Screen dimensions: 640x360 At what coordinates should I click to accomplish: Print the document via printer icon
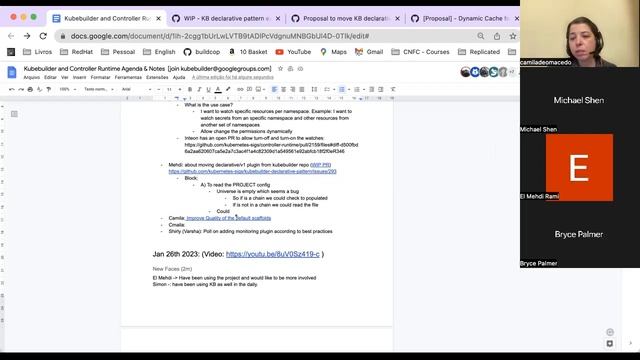(x=30, y=89)
